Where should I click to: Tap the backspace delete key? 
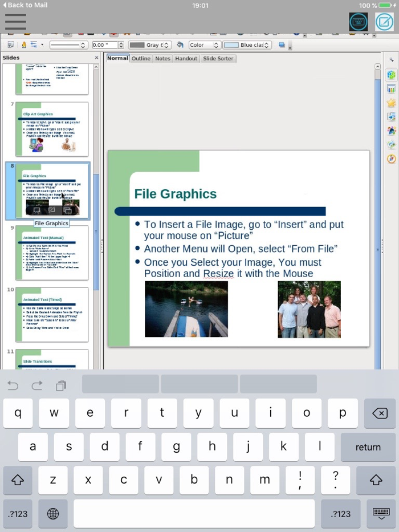[x=380, y=413]
